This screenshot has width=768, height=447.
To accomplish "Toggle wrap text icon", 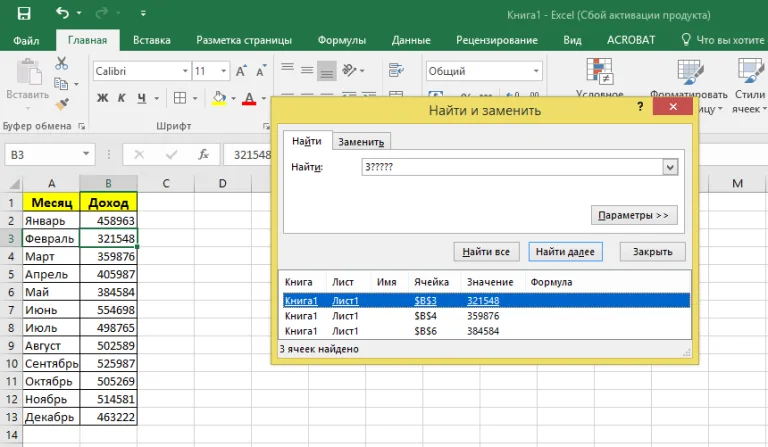I will click(396, 70).
